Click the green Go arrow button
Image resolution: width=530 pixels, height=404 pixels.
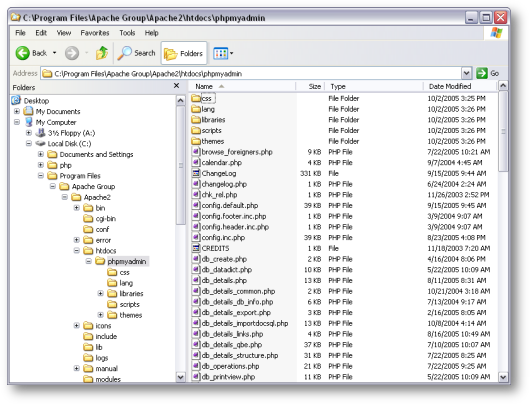[482, 73]
